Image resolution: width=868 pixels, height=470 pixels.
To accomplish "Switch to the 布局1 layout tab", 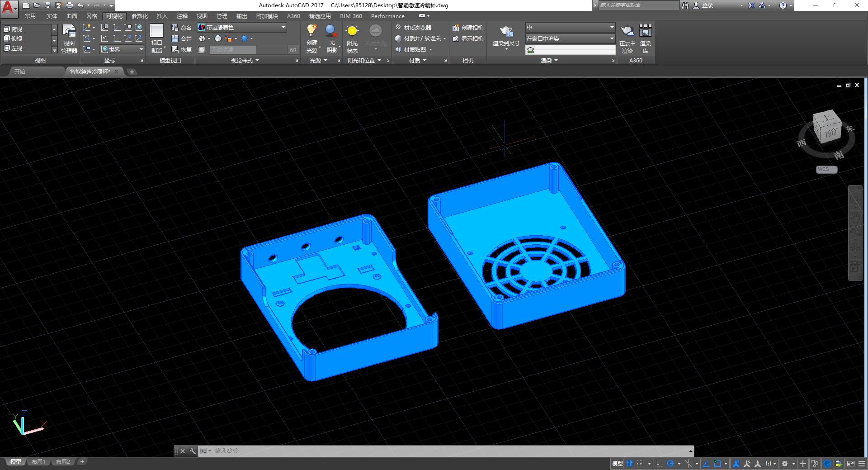I will point(38,462).
